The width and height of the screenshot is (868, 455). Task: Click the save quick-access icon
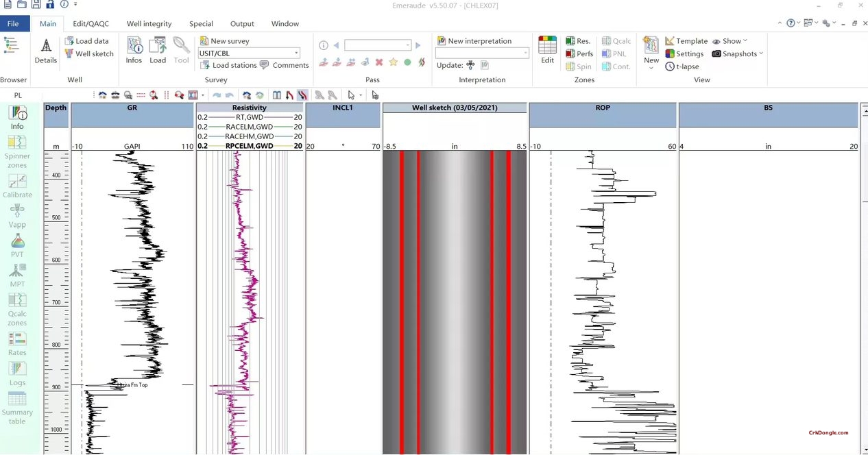click(36, 5)
